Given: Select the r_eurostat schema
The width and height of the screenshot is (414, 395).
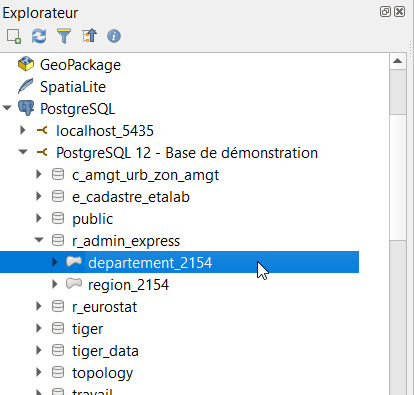Looking at the screenshot, I should [x=104, y=307].
